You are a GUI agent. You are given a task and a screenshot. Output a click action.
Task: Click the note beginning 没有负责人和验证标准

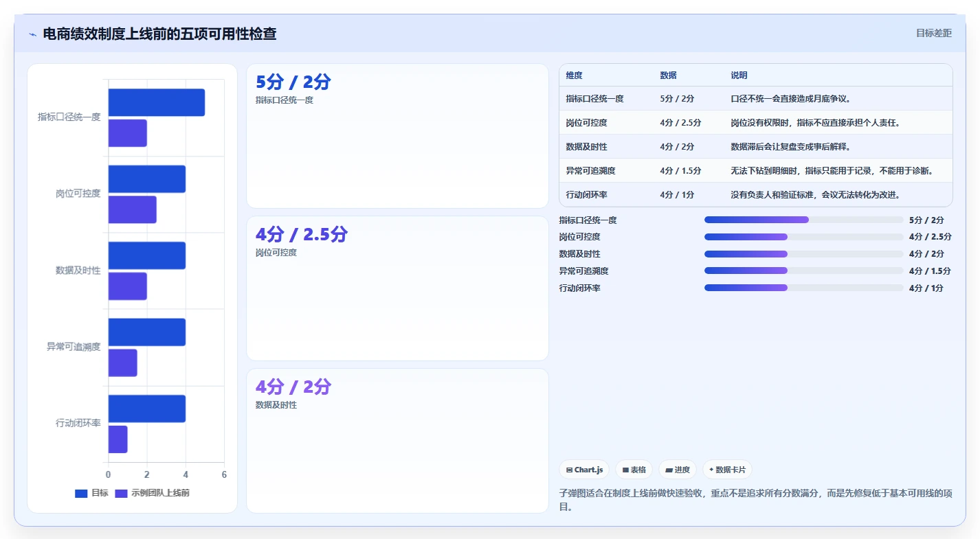[x=815, y=195]
